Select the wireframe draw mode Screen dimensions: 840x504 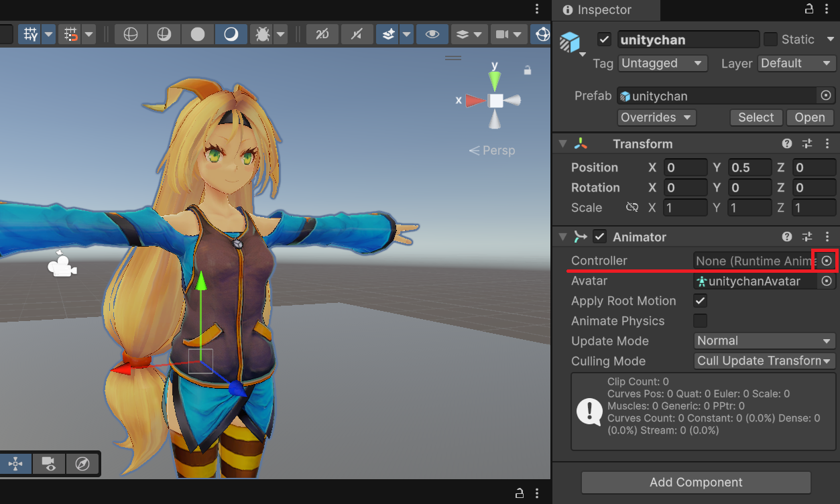131,34
